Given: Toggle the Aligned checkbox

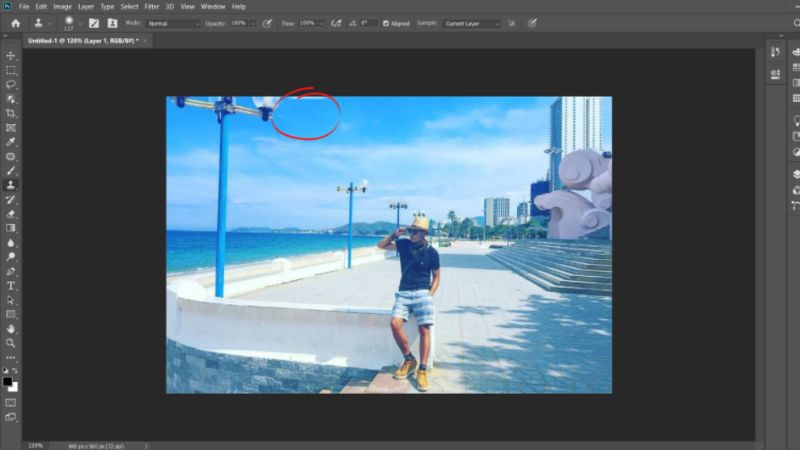Looking at the screenshot, I should 386,23.
